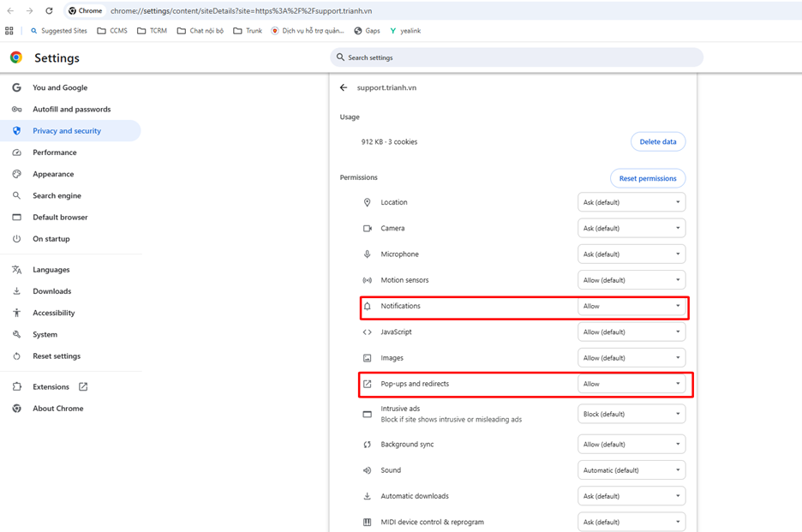Click the site info Chrome chip in address bar
Viewport: 802px width, 532px height.
(86, 11)
